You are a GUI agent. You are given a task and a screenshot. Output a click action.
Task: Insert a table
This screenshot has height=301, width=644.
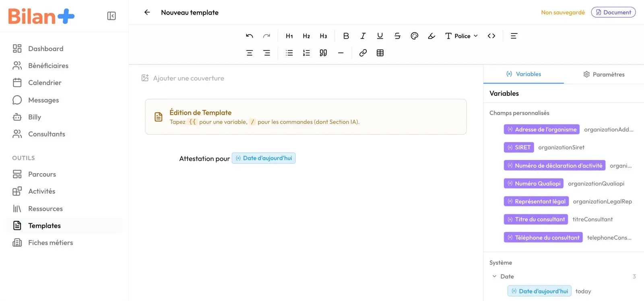point(380,53)
